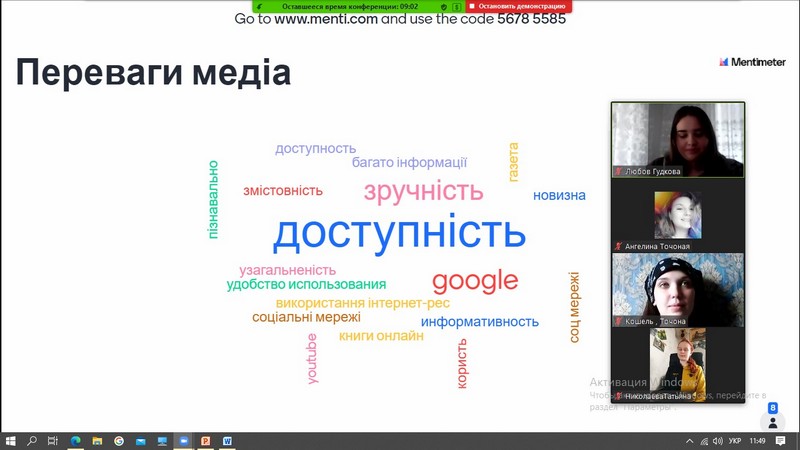Open the network Wi-Fi tray icon

[x=704, y=441]
